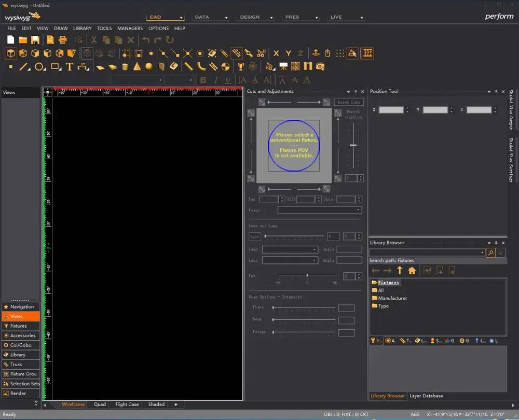Click the camera add icon
This screenshot has width=519, height=420.
point(320,66)
